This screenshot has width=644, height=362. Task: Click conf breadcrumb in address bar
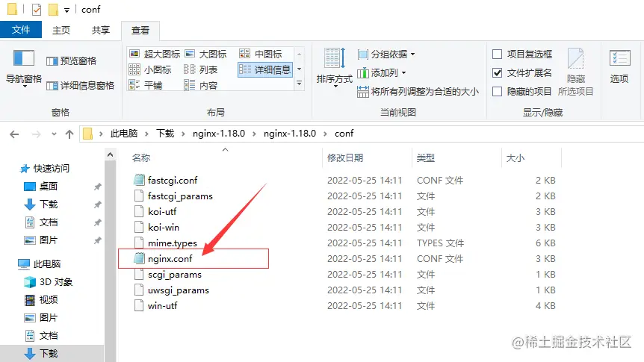coord(344,134)
